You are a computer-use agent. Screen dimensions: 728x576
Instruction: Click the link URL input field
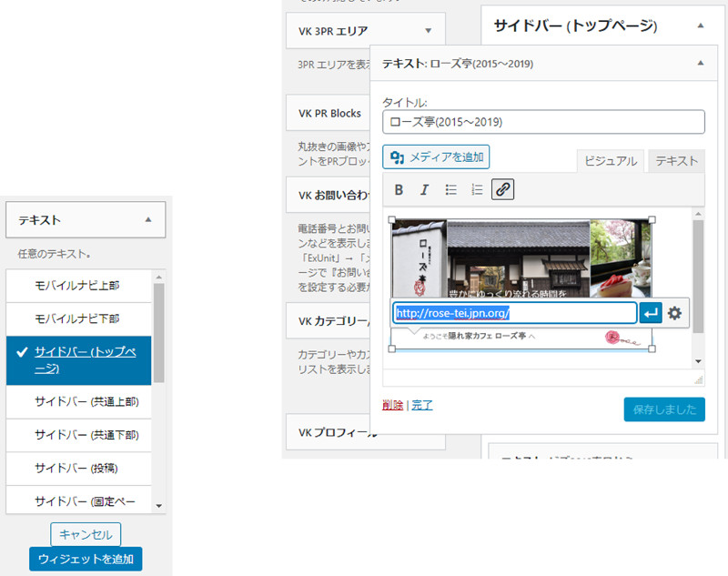[514, 313]
